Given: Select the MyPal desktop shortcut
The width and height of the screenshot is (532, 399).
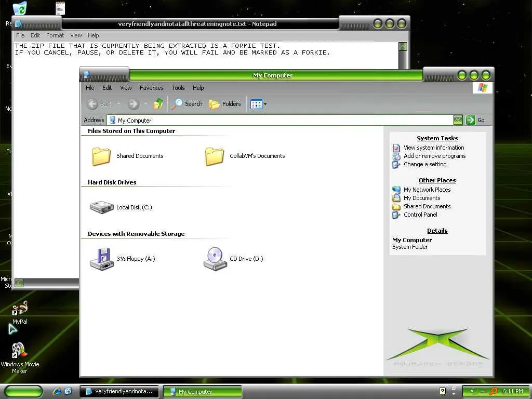Looking at the screenshot, I should click(20, 312).
